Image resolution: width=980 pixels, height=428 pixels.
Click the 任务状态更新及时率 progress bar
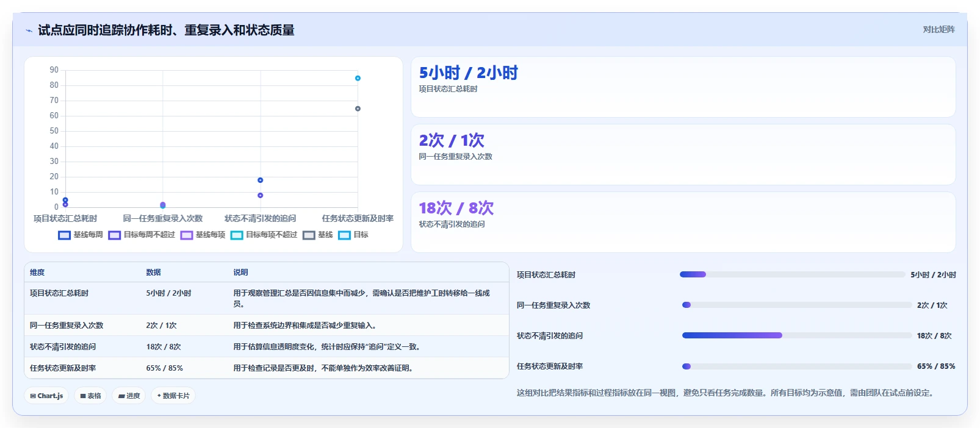click(x=797, y=366)
